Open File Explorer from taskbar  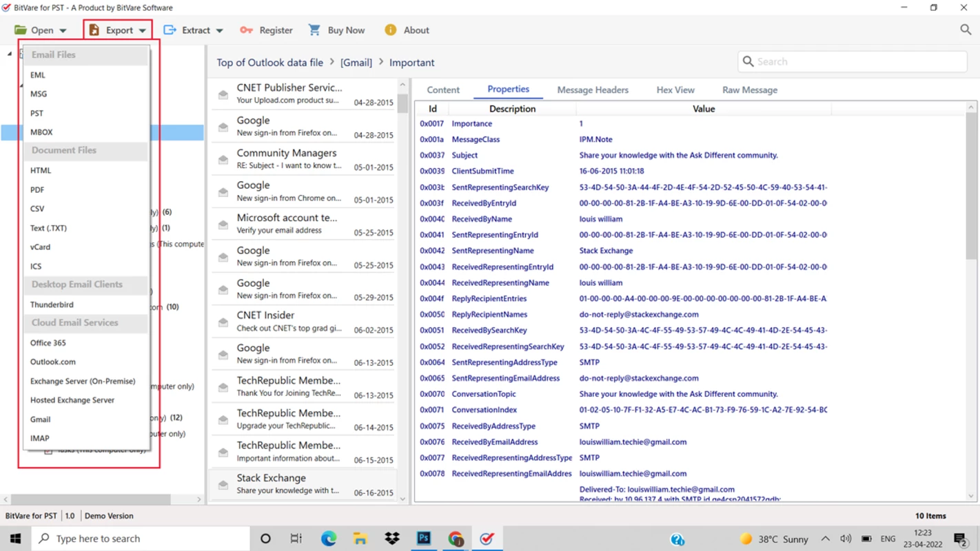tap(360, 539)
